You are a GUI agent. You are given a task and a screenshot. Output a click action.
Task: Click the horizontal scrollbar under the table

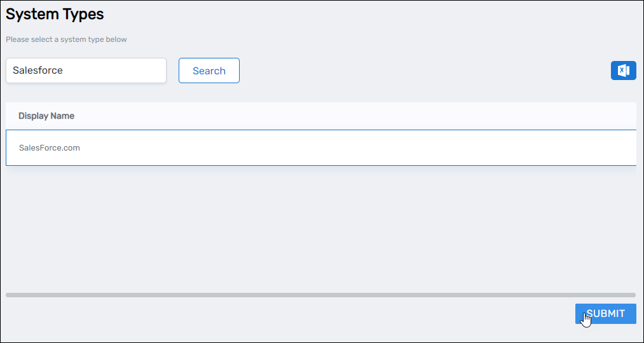pyautogui.click(x=320, y=295)
